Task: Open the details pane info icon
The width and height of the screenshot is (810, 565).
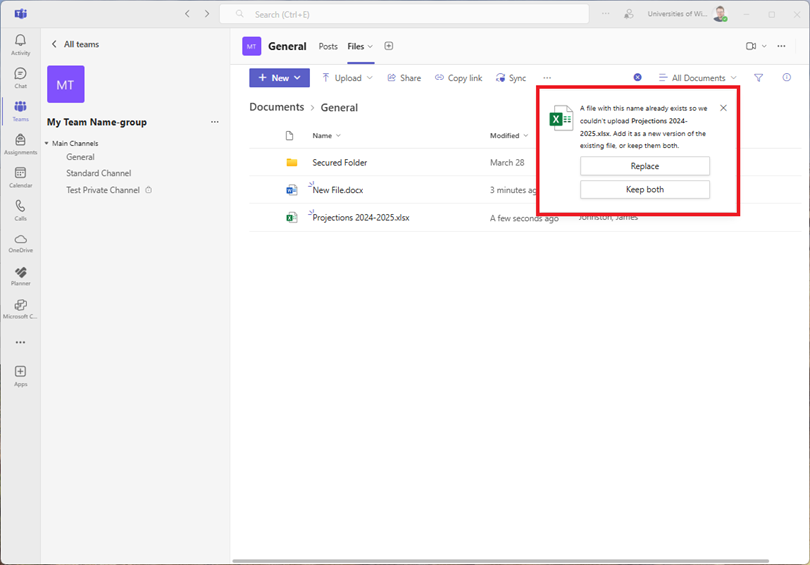Action: pyautogui.click(x=786, y=78)
